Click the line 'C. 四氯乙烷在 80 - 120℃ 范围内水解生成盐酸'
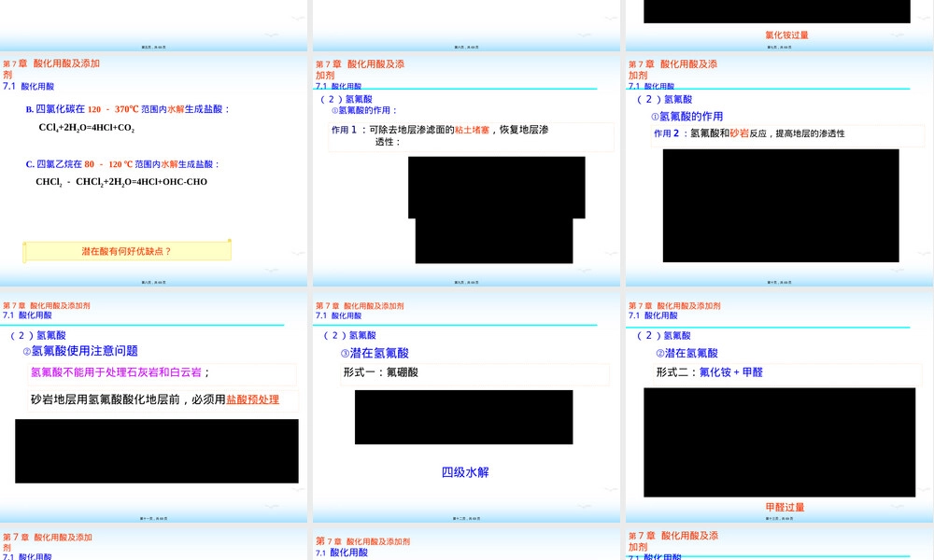934x560 pixels. pyautogui.click(x=122, y=164)
